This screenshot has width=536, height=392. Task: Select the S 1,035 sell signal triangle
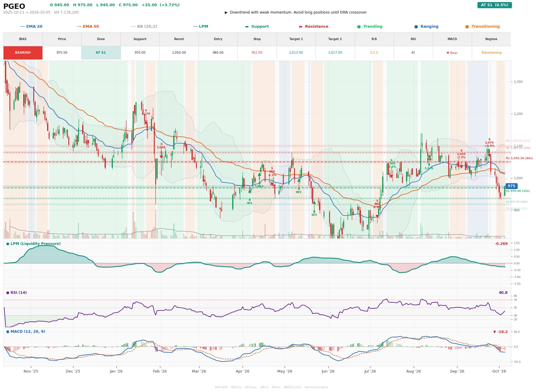(x=461, y=167)
